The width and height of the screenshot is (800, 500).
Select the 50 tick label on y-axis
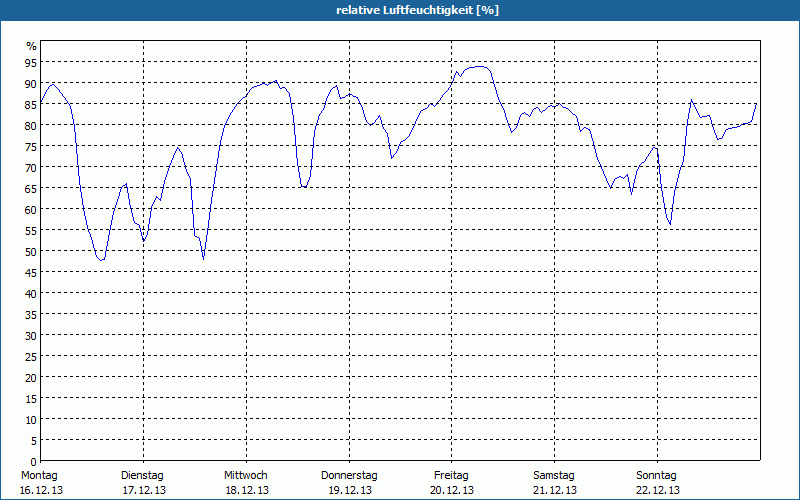coord(31,251)
